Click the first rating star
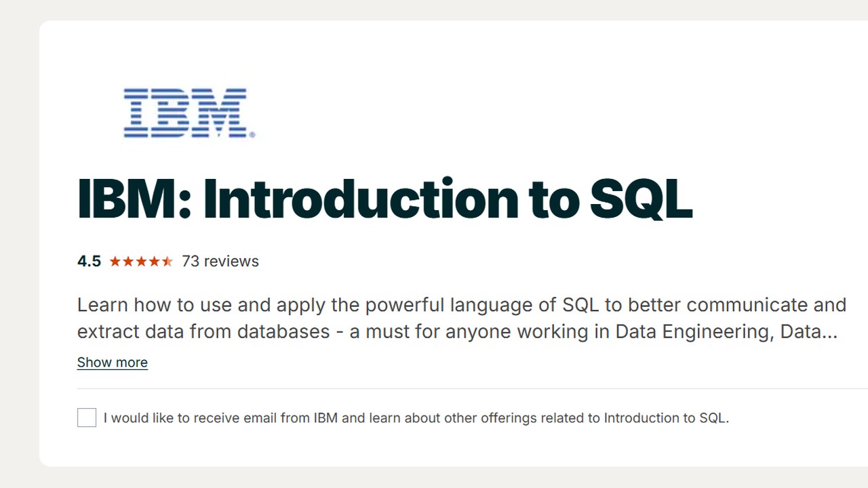This screenshot has width=868, height=488. point(115,262)
